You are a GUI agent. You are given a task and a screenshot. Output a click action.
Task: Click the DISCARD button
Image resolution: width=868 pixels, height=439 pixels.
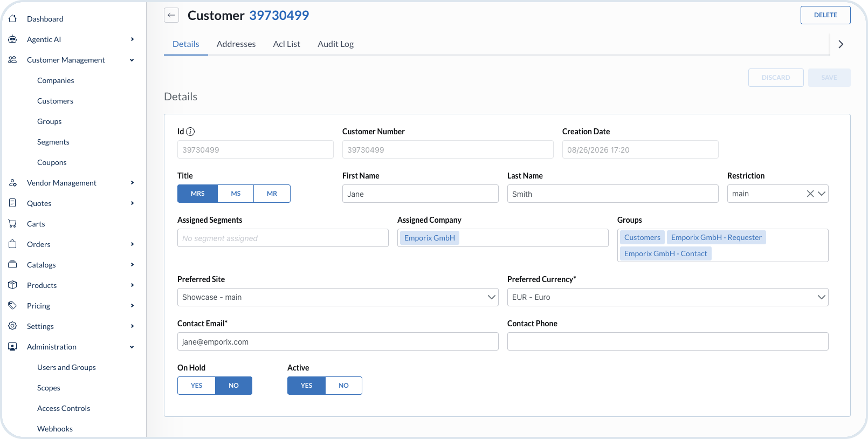coord(776,78)
